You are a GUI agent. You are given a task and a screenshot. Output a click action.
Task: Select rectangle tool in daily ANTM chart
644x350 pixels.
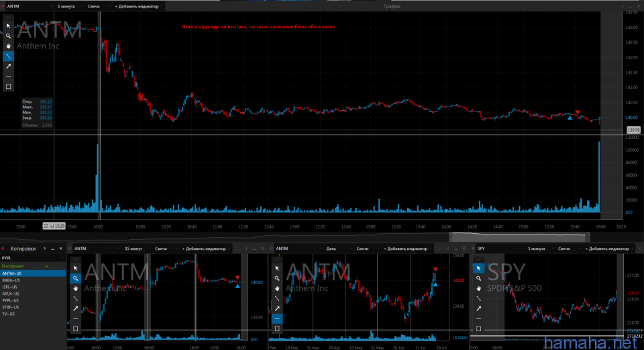tap(277, 329)
